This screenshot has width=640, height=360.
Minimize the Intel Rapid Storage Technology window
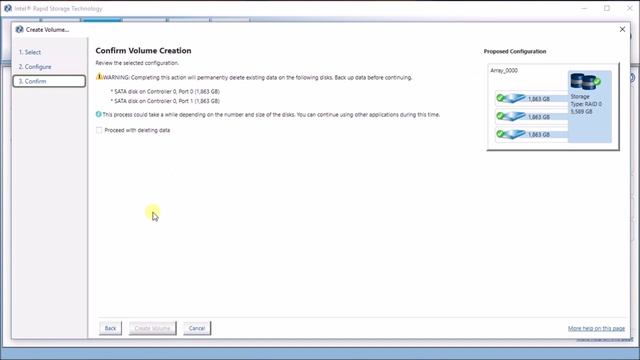pyautogui.click(x=584, y=8)
